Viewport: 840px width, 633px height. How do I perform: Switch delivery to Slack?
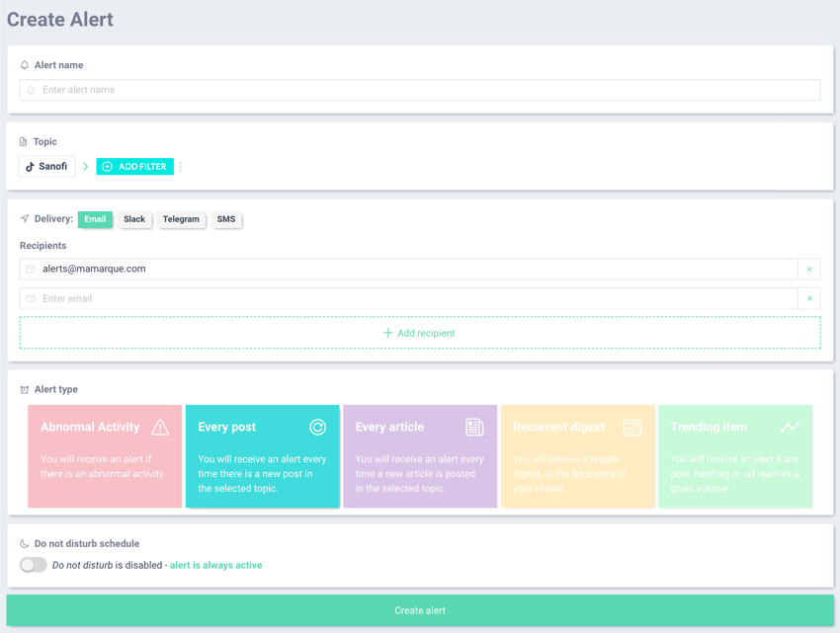coord(134,219)
